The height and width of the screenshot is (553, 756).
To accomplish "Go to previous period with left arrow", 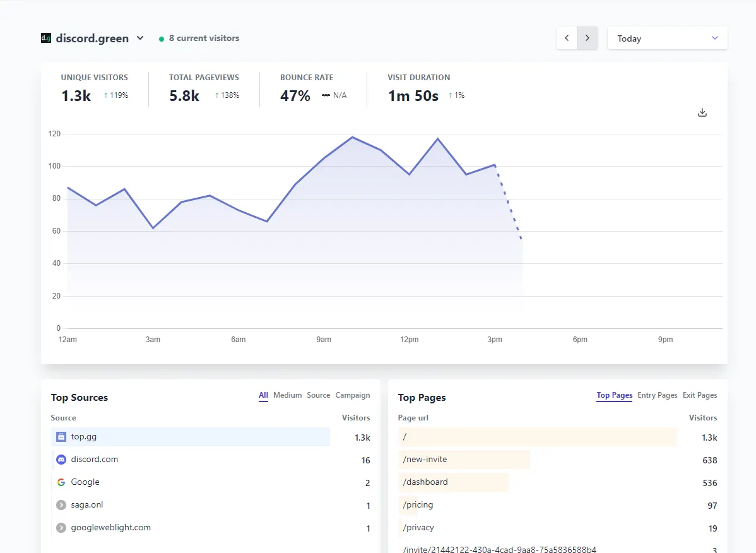I will pyautogui.click(x=567, y=38).
